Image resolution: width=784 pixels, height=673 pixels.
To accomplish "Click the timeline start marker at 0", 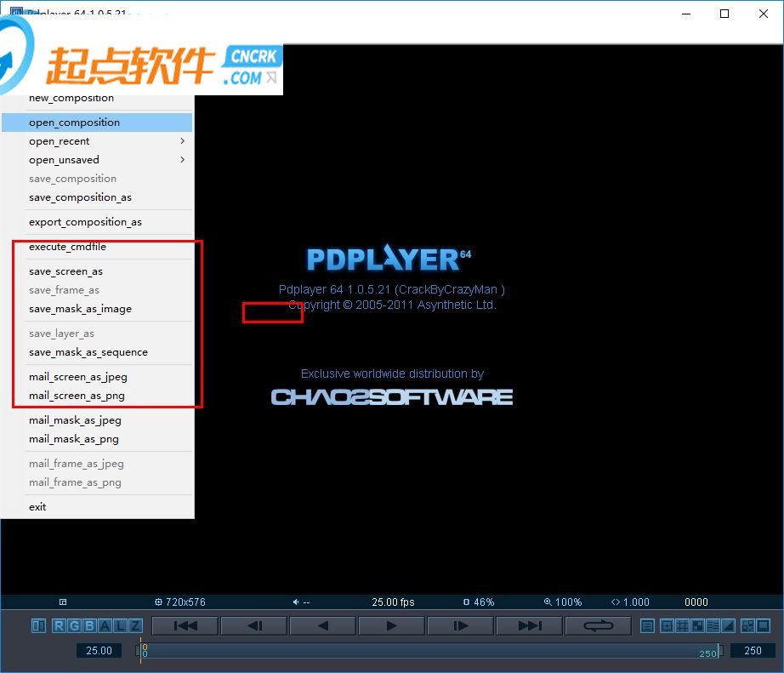I will [x=143, y=651].
